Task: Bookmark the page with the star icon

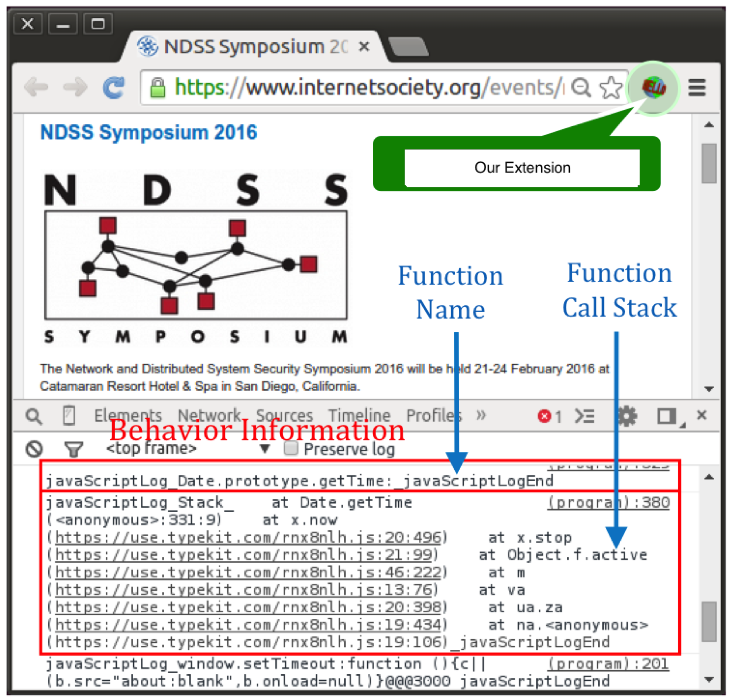Action: pyautogui.click(x=611, y=87)
